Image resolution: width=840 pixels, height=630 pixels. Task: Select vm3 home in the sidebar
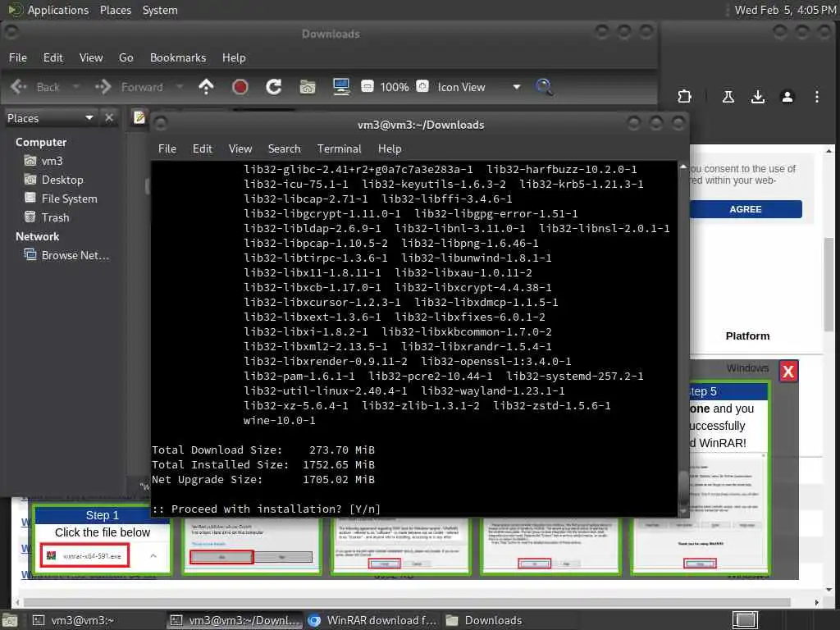pyautogui.click(x=43, y=161)
